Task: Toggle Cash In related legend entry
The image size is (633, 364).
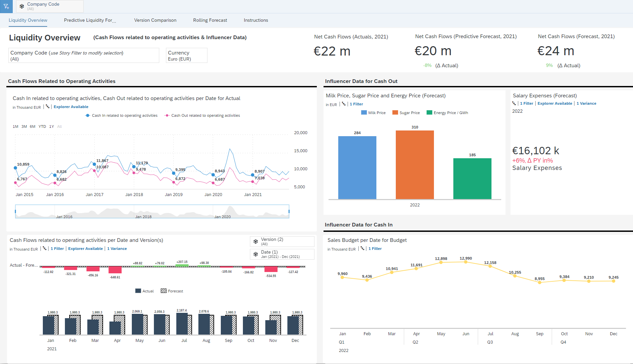Action: point(121,115)
